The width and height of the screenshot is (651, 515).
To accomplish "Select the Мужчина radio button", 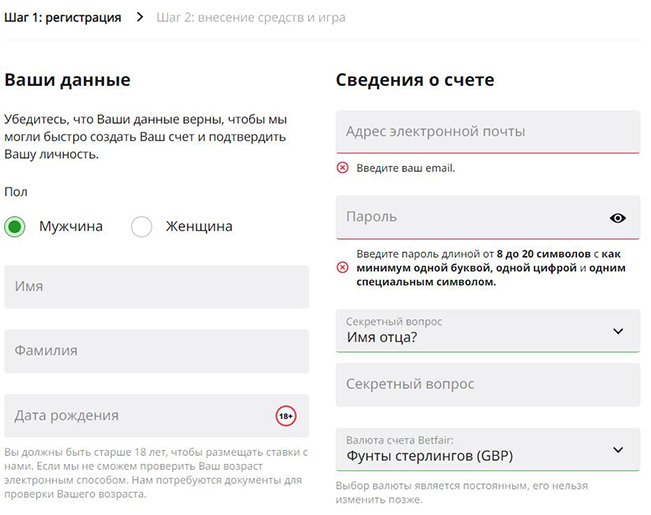I will coord(15,227).
